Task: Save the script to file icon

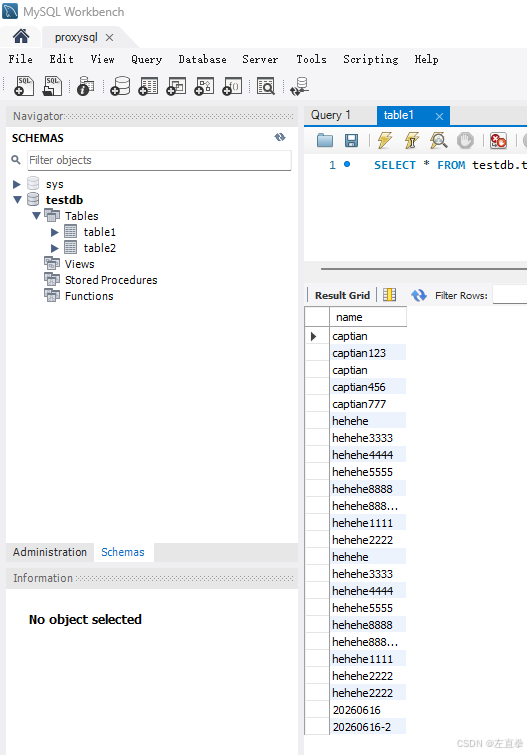Action: coord(351,140)
